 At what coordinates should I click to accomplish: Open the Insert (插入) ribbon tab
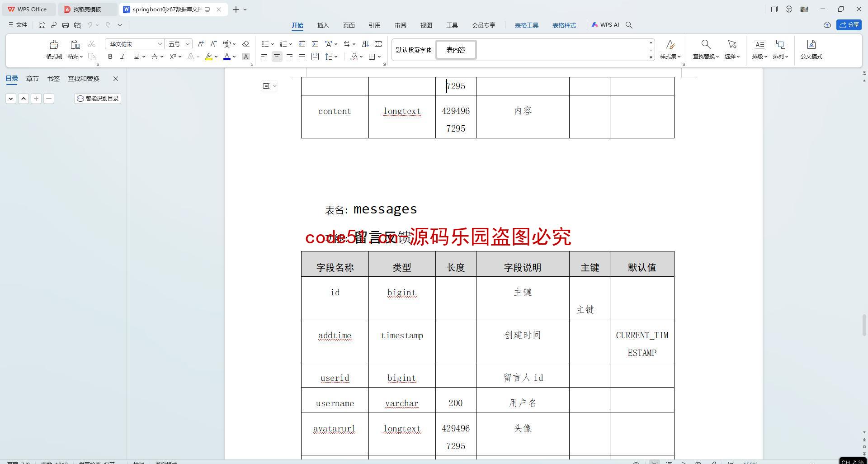[323, 25]
